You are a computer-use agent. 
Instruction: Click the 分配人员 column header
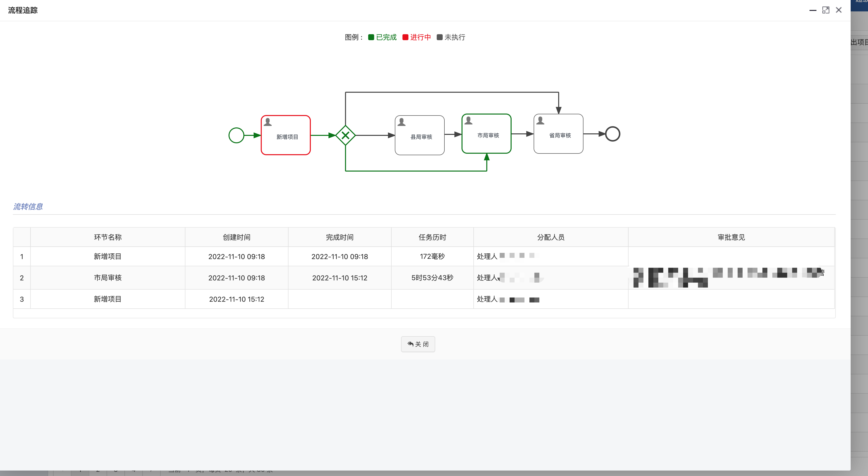point(550,237)
